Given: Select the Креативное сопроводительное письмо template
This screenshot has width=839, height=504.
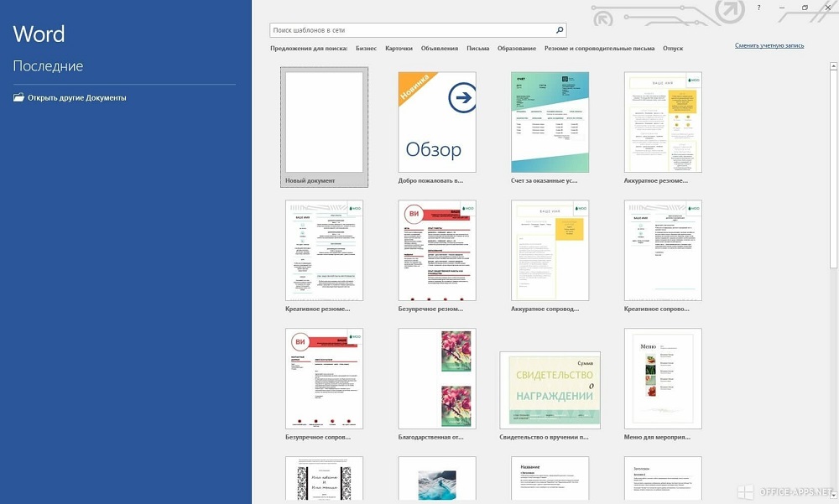Looking at the screenshot, I should [x=663, y=251].
